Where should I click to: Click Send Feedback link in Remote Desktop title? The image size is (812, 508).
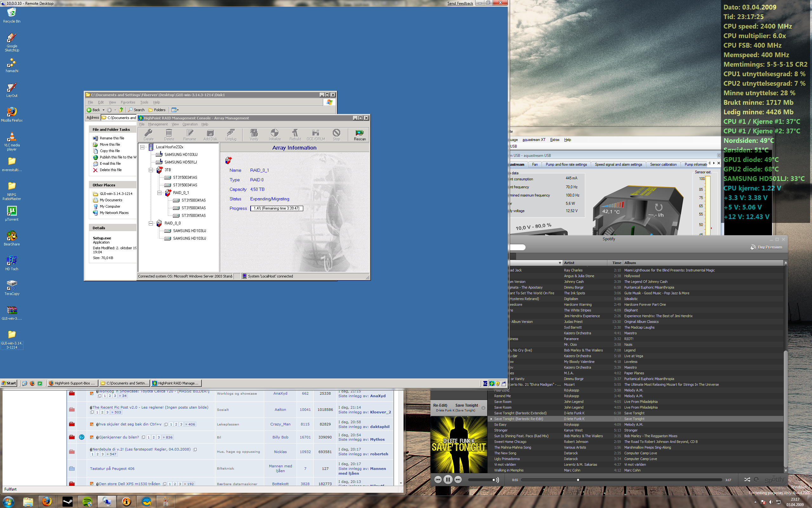[x=460, y=3]
